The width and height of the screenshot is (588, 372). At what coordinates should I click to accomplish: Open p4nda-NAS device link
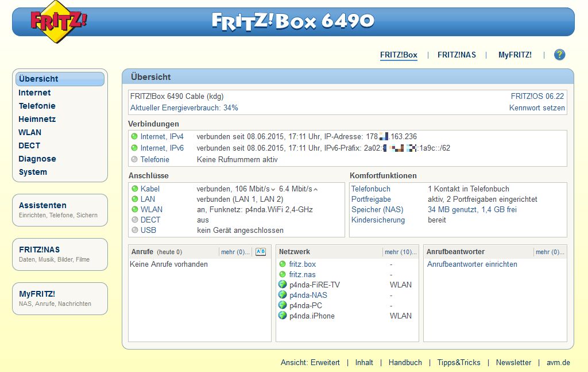308,295
